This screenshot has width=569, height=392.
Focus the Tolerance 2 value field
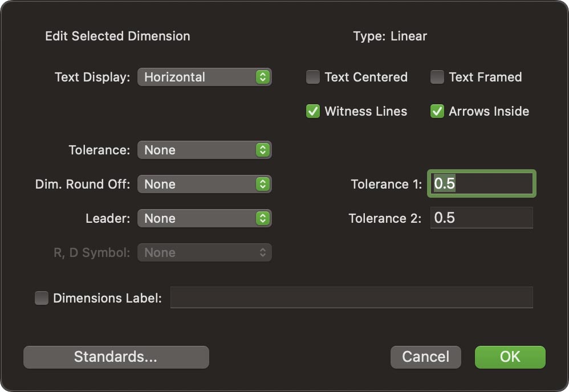(481, 218)
